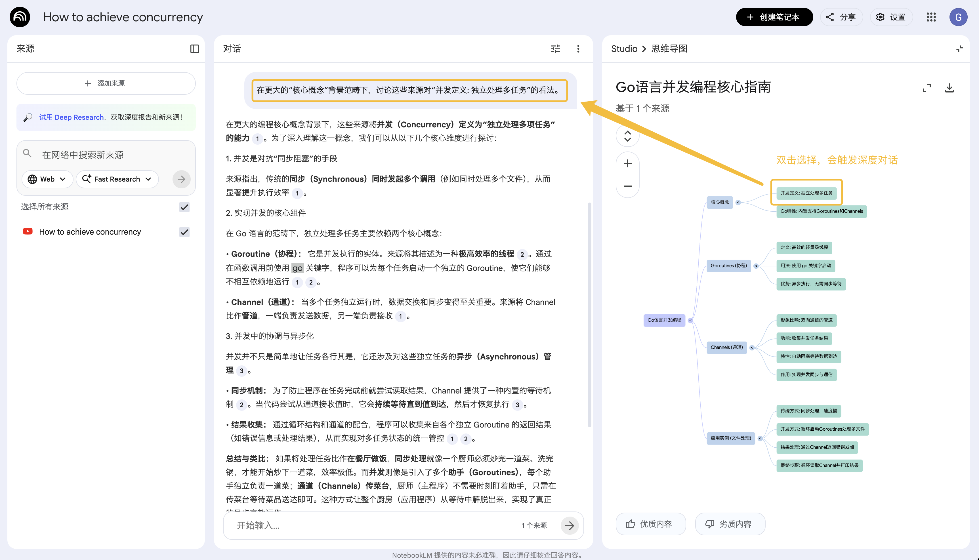Zoom in on the mind map
Image resolution: width=979 pixels, height=560 pixels.
(627, 163)
